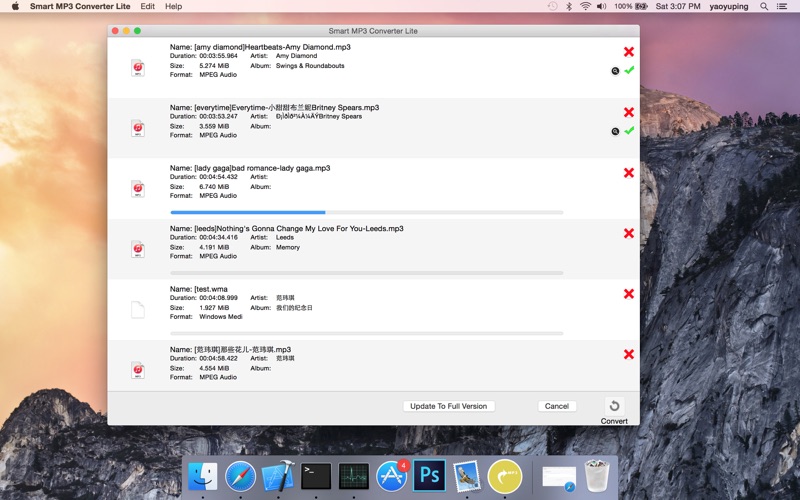Click the Bluetooth menu bar icon
800x500 pixels.
(569, 6)
